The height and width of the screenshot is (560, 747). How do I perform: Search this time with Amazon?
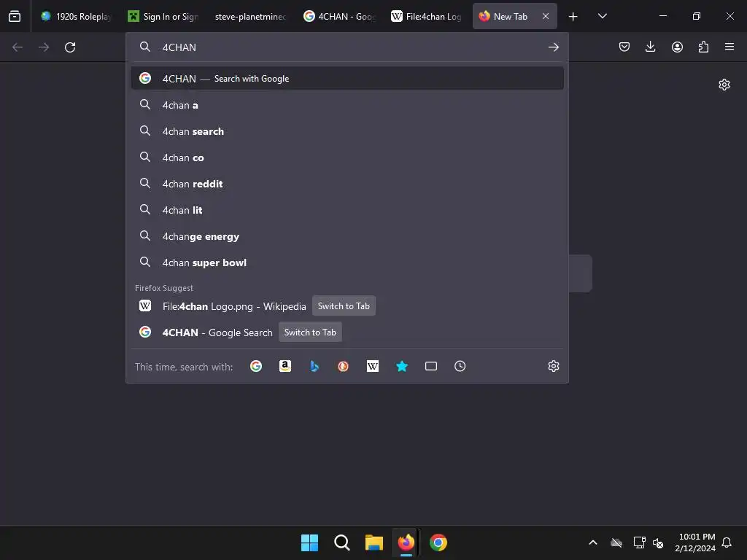click(x=285, y=366)
